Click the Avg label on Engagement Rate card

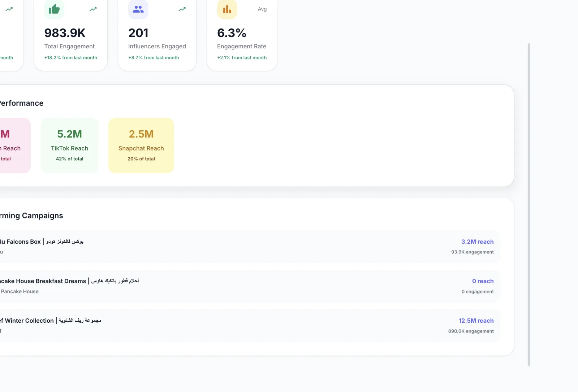[x=262, y=9]
